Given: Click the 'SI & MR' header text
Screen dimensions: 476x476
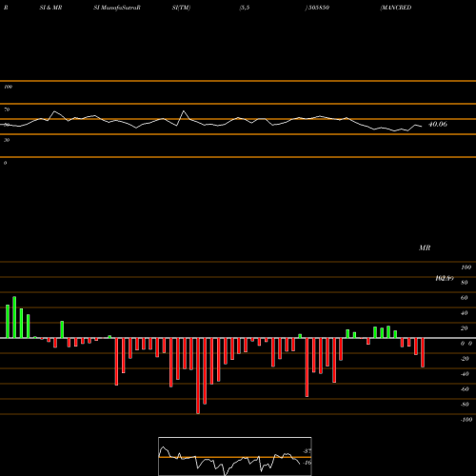Looking at the screenshot, I should click(x=50, y=8).
